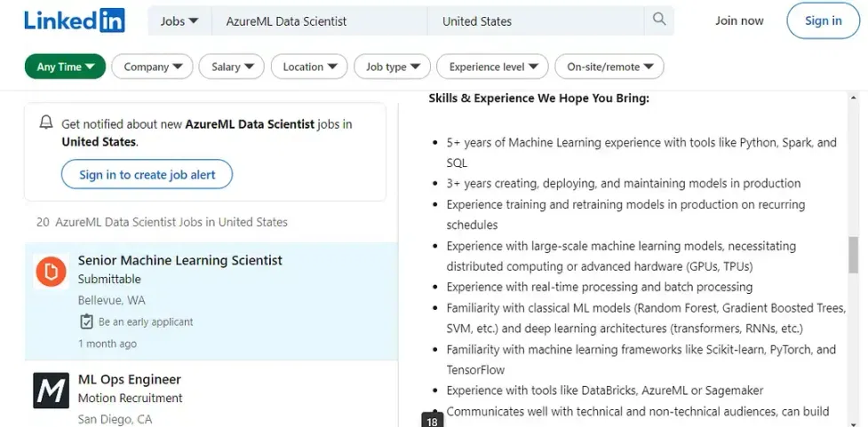Viewport: 868px width, 427px height.
Task: Click the early applicant clipboard icon
Action: [x=86, y=321]
